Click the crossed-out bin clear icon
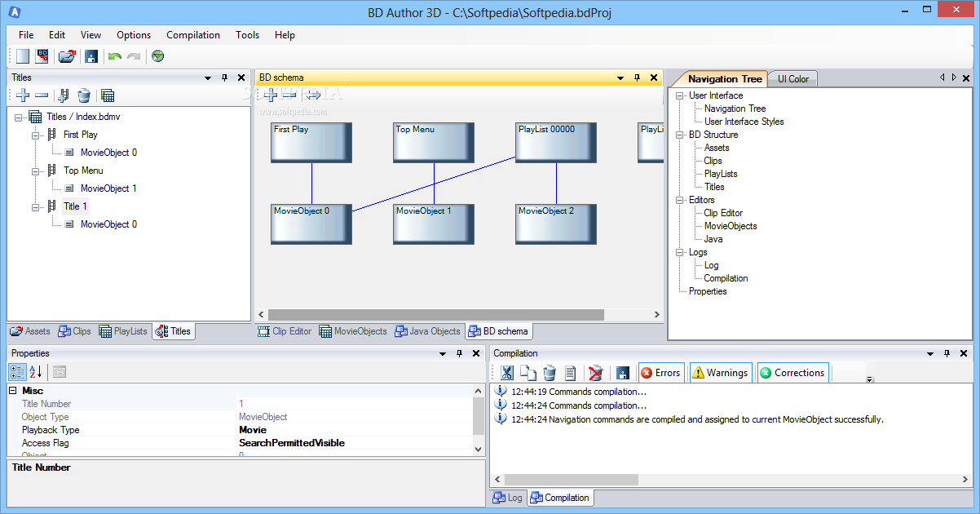The width and height of the screenshot is (980, 514). pos(596,373)
